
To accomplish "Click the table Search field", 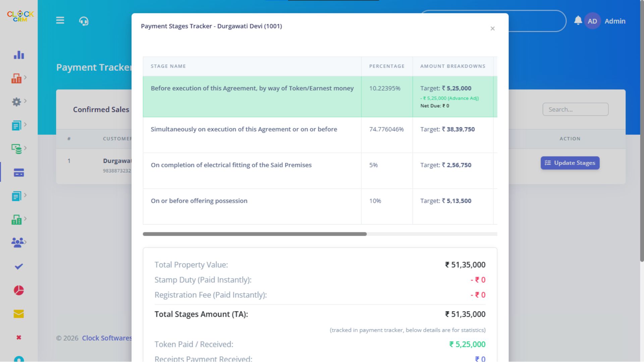I will click(575, 109).
